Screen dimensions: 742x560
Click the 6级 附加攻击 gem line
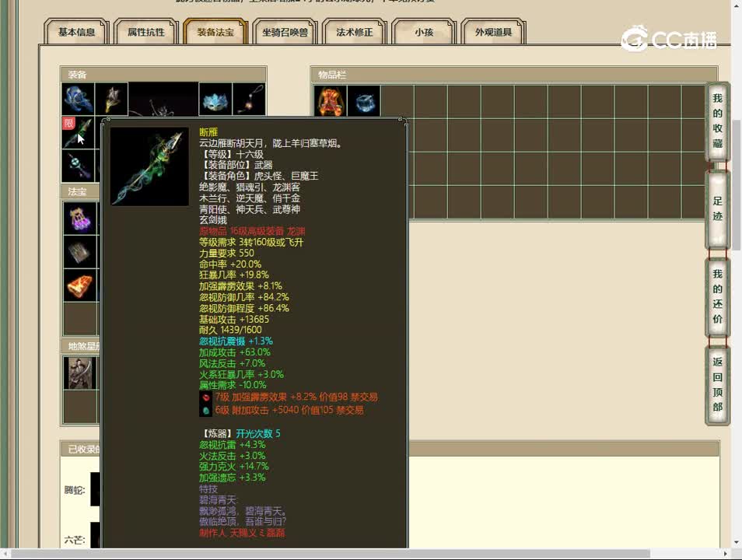point(289,410)
